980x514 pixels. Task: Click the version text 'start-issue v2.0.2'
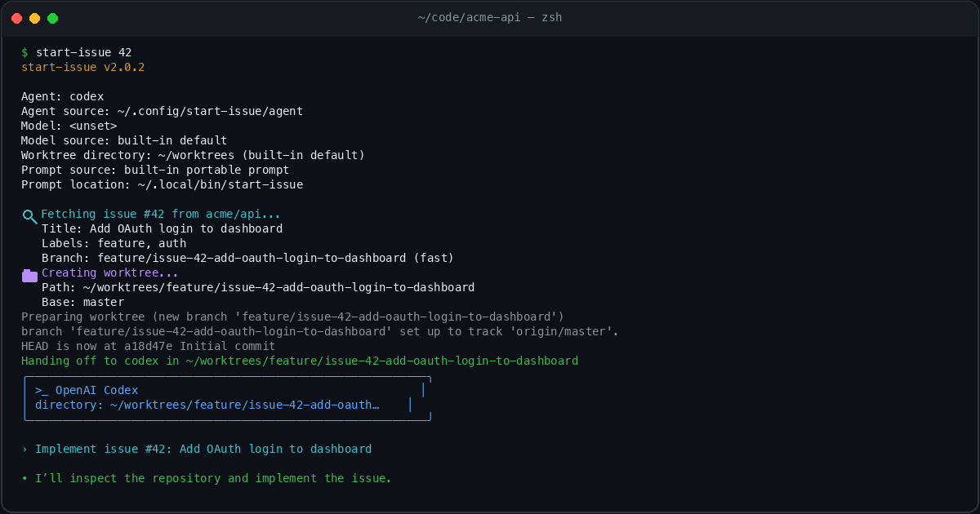(82, 67)
